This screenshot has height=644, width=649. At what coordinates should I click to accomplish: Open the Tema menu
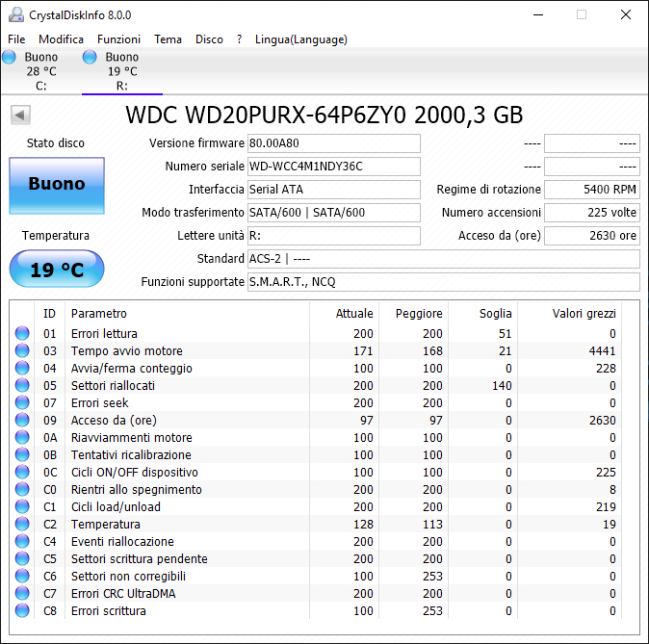pyautogui.click(x=169, y=39)
